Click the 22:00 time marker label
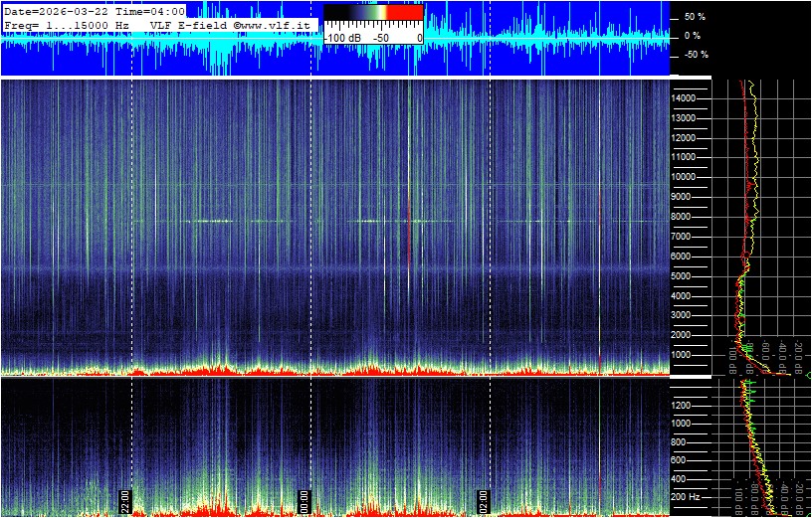 coord(126,499)
